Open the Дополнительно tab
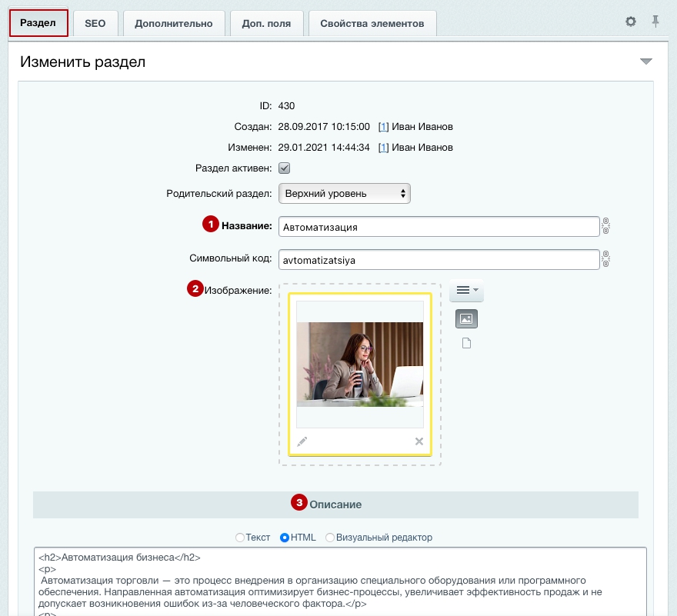Image resolution: width=677 pixels, height=616 pixels. coord(174,23)
